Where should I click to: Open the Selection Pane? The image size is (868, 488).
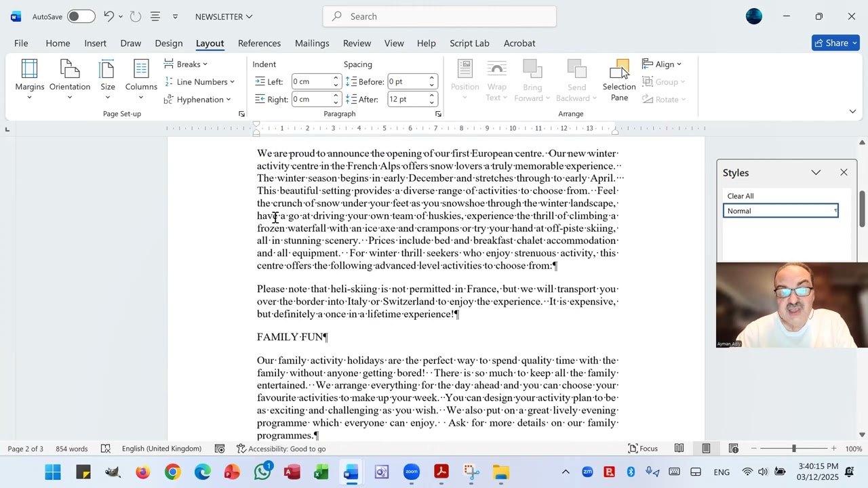click(619, 80)
